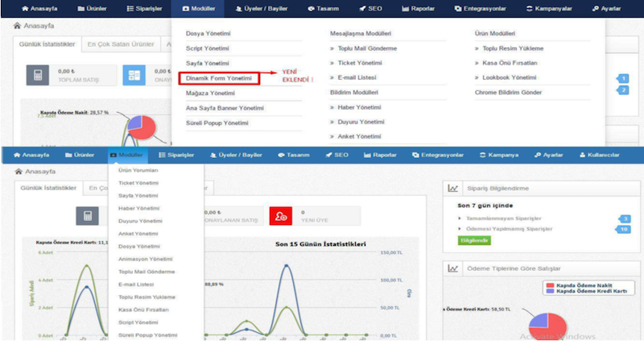Screen dimensions: 644x341
Task: Open the Modüller menu in the lower navbar
Action: (x=126, y=155)
